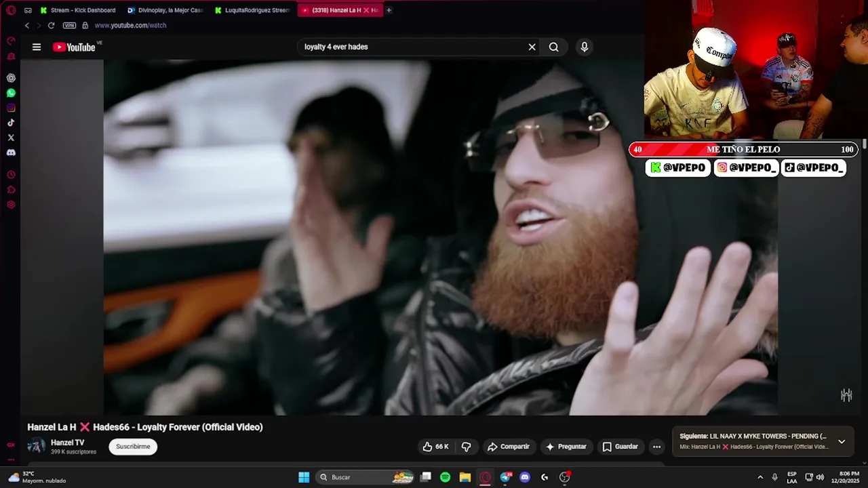Open Windows Start menu

pos(304,477)
